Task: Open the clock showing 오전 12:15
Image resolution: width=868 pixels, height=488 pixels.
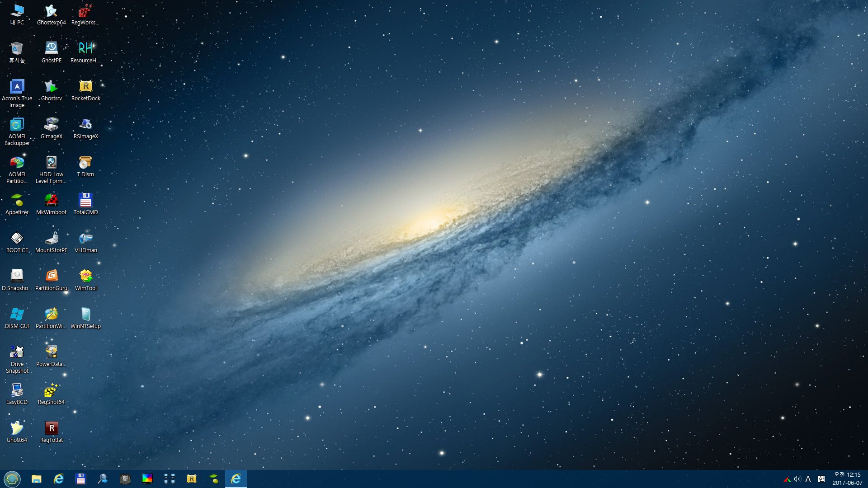Action: 847,479
